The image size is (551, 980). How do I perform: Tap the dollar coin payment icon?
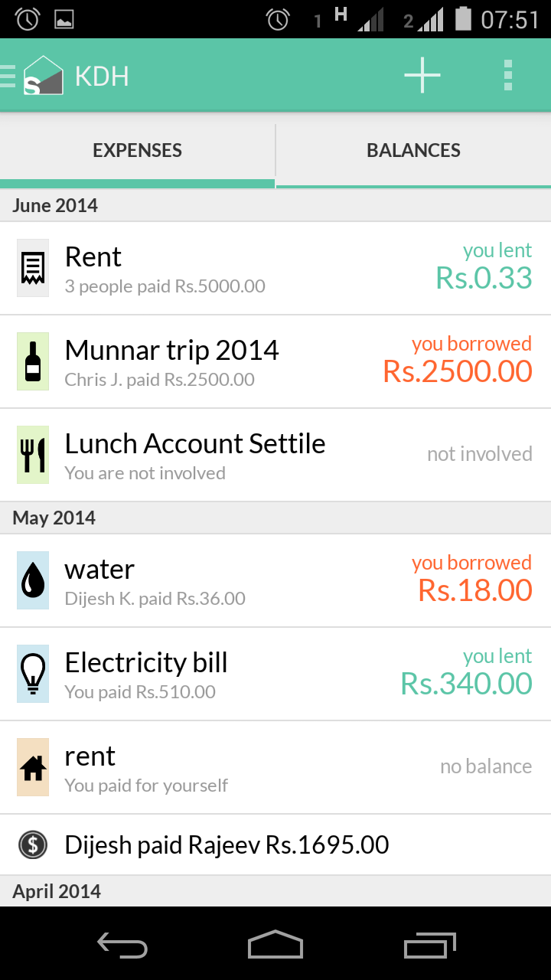point(33,845)
